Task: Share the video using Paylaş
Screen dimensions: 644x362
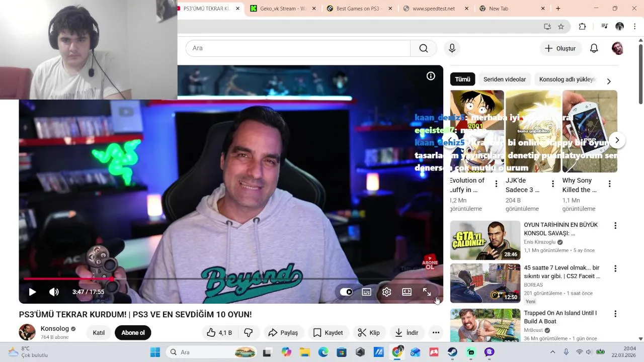Action: [283, 333]
